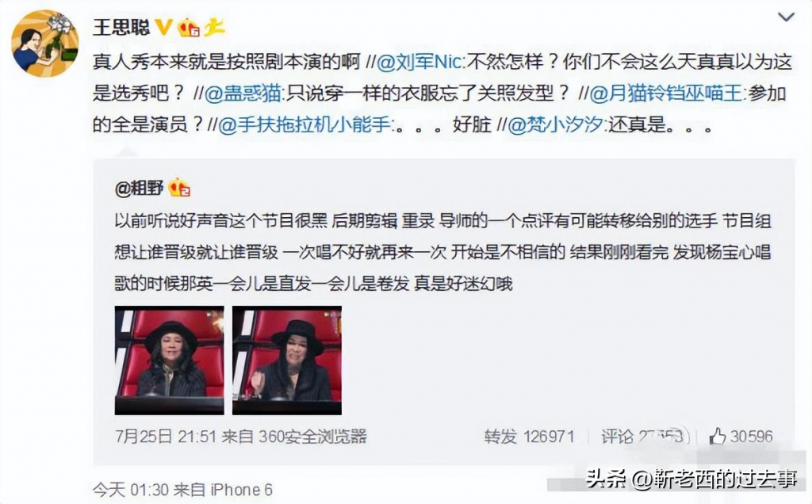Open the @蛊惑猫 mention link
The width and height of the screenshot is (812, 504).
(x=243, y=94)
